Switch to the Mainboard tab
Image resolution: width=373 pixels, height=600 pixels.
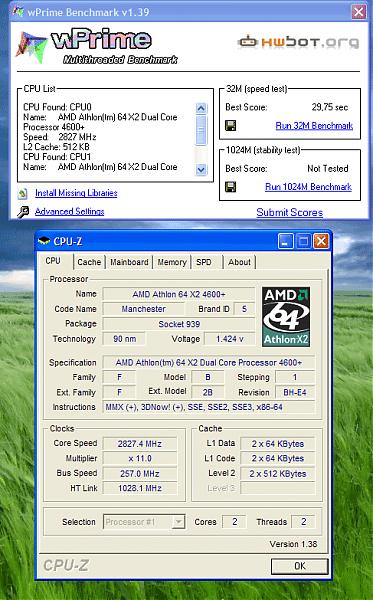tap(129, 262)
